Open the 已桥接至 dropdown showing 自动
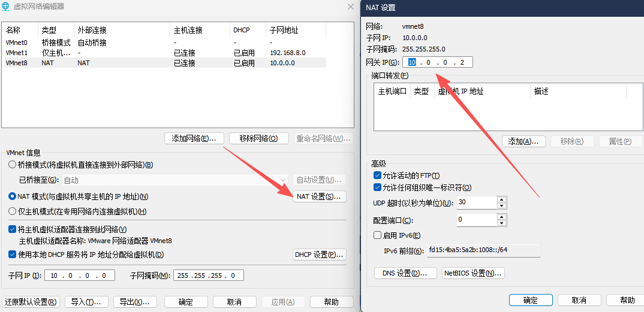 tap(175, 180)
